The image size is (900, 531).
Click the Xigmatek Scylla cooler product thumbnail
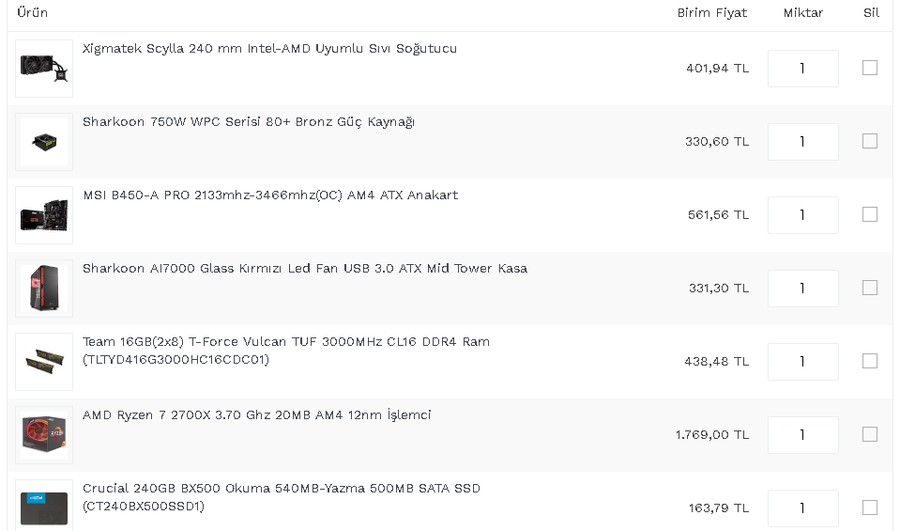click(45, 68)
